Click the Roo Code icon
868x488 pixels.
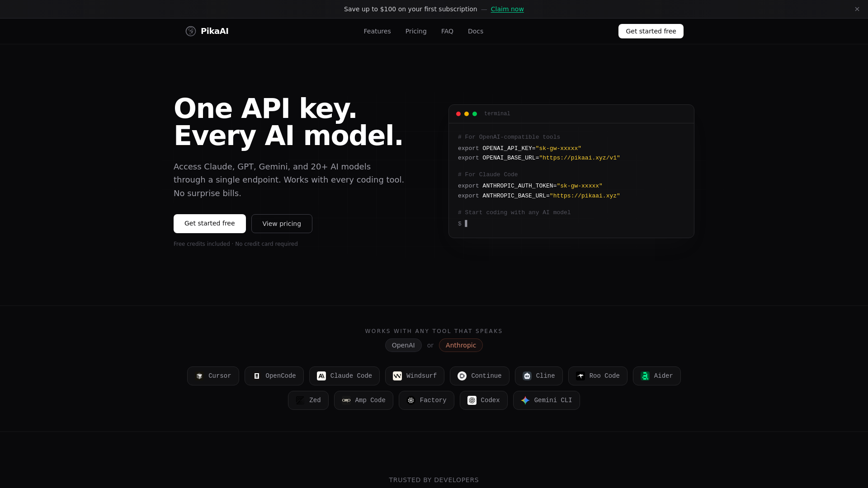(x=580, y=376)
